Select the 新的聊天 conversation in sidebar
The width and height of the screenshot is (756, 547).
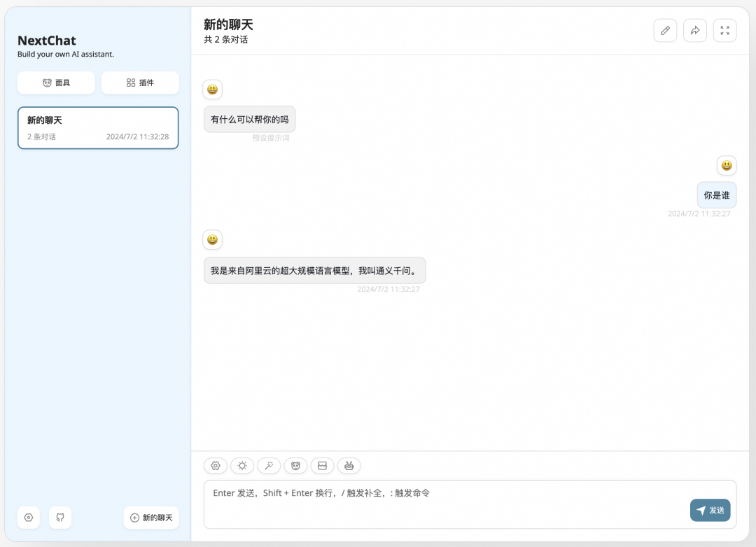pyautogui.click(x=98, y=128)
